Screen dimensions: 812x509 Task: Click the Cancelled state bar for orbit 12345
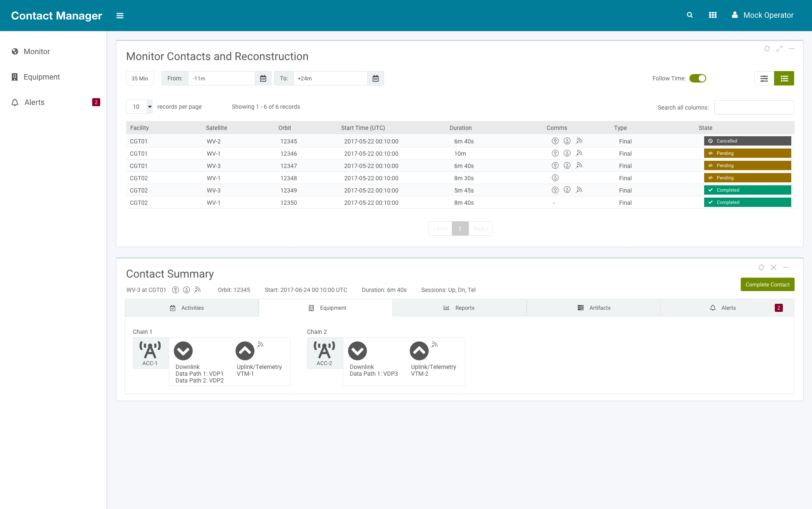click(747, 141)
